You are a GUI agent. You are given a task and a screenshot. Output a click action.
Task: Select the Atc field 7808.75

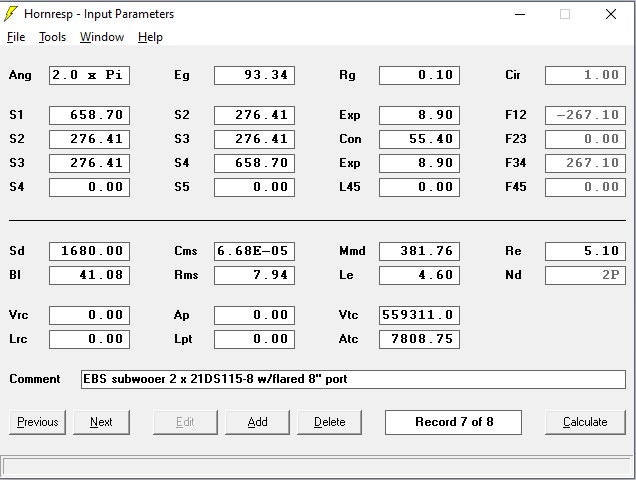click(x=419, y=339)
